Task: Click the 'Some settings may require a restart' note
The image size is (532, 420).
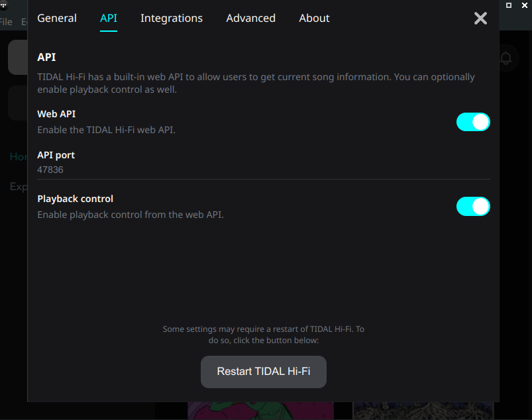Action: pyautogui.click(x=264, y=335)
